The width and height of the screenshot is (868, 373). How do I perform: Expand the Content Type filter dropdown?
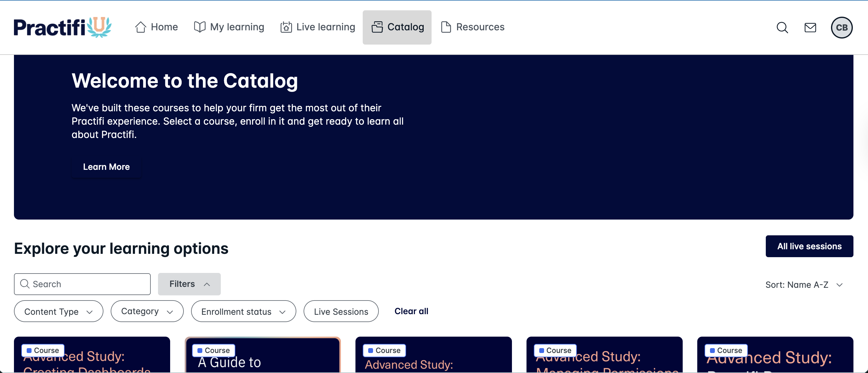(58, 311)
